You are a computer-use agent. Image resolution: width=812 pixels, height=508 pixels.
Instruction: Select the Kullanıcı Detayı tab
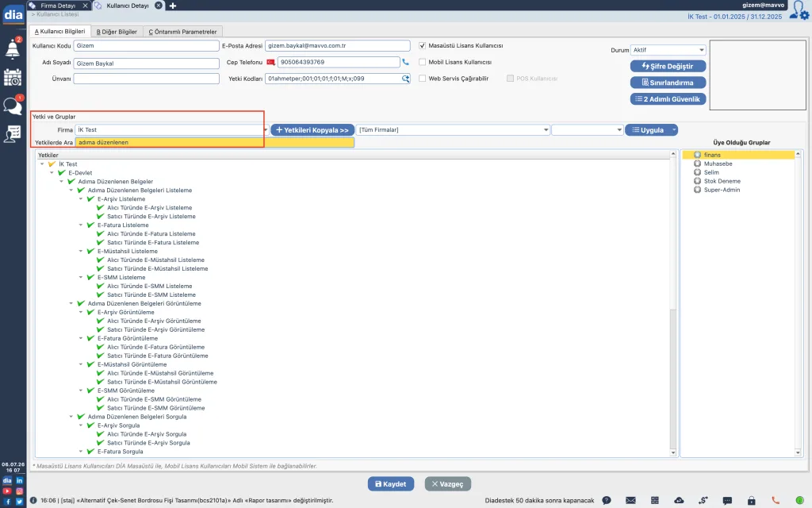128,6
